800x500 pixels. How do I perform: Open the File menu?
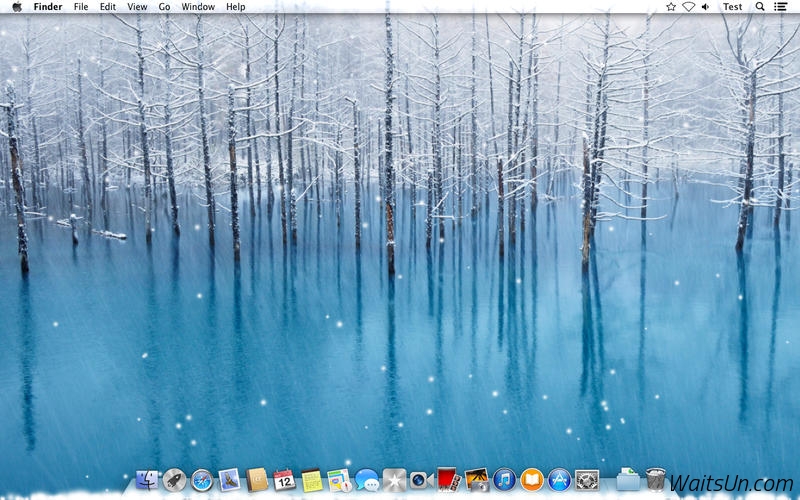click(x=81, y=7)
